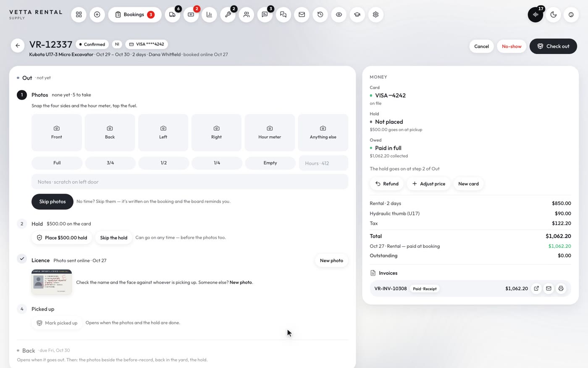
Task: Select Full fuel level
Action: point(57,163)
